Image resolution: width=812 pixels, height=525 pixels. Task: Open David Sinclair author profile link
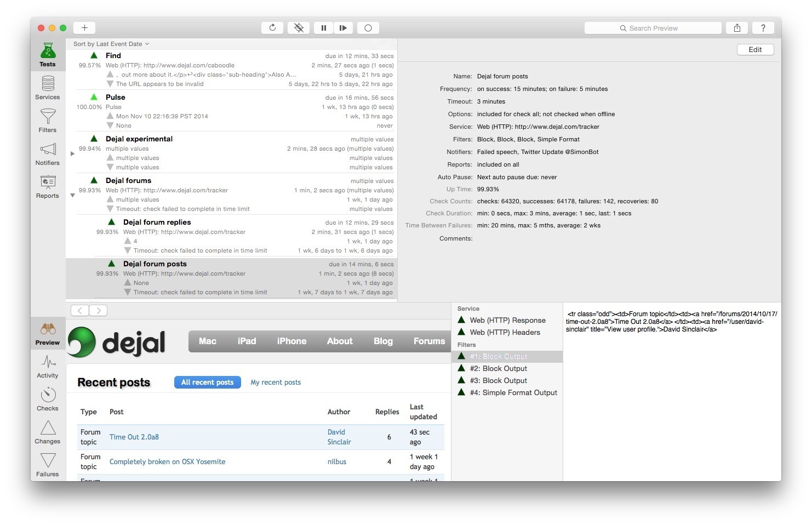pos(339,437)
